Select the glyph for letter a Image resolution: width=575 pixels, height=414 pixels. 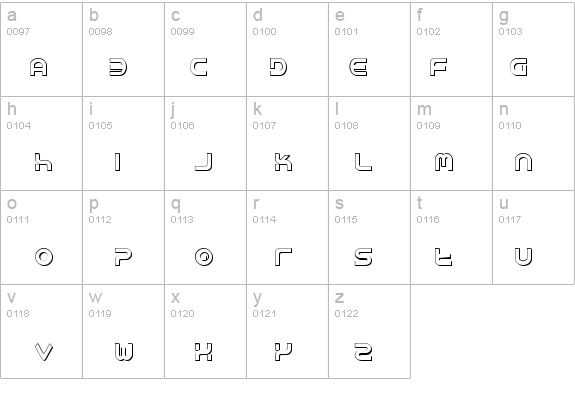click(x=39, y=67)
